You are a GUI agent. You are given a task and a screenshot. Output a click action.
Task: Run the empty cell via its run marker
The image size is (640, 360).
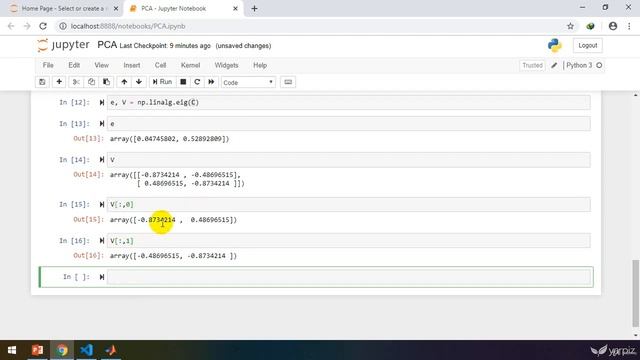(102, 277)
